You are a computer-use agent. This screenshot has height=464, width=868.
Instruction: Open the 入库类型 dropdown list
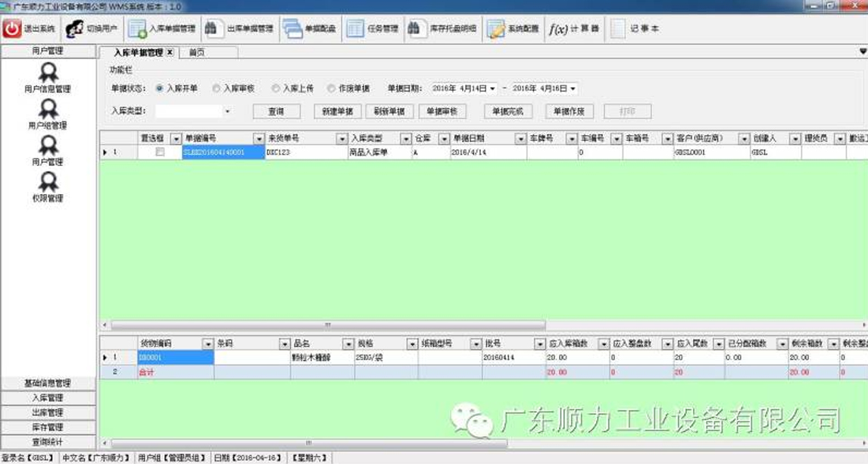coord(227,109)
